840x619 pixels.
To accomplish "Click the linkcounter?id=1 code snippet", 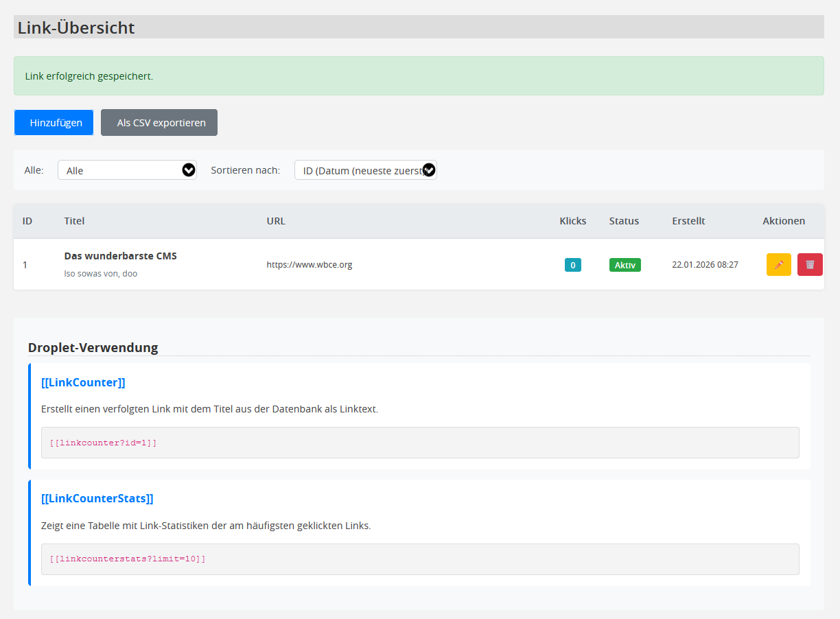I will coord(103,443).
